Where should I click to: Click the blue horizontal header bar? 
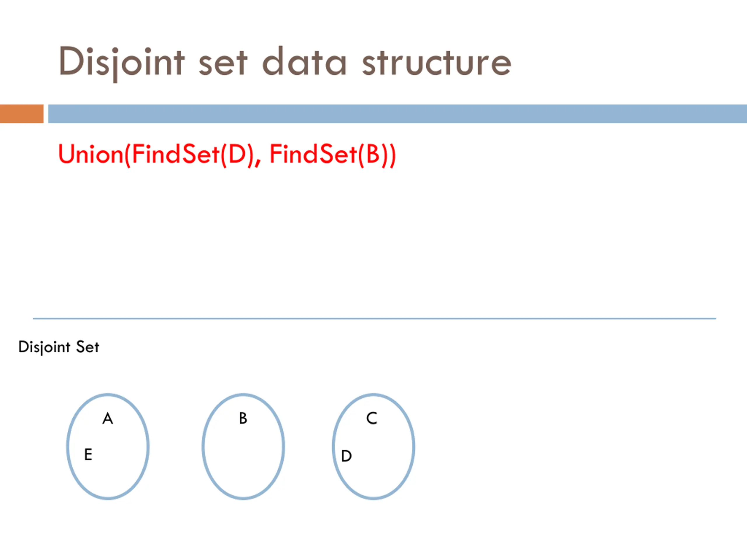click(x=397, y=114)
